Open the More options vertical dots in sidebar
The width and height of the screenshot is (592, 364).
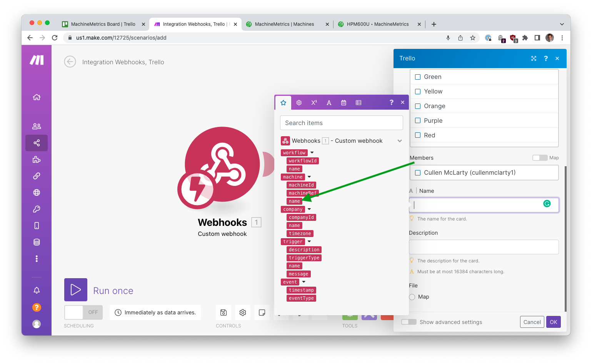point(37,259)
